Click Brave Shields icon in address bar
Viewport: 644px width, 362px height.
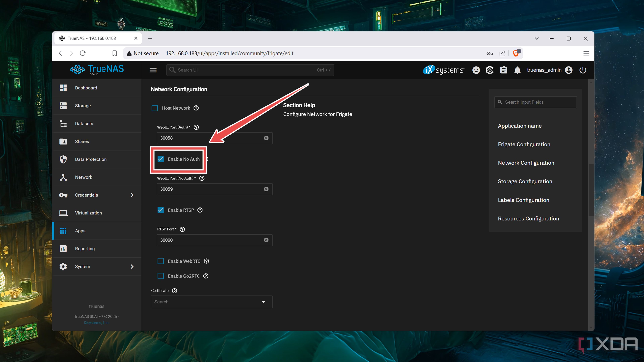pos(516,53)
